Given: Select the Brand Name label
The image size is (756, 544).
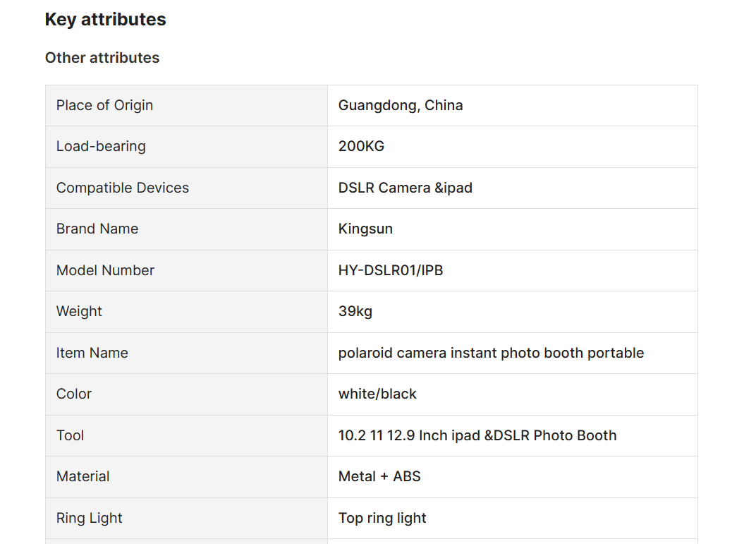Looking at the screenshot, I should (x=97, y=229).
